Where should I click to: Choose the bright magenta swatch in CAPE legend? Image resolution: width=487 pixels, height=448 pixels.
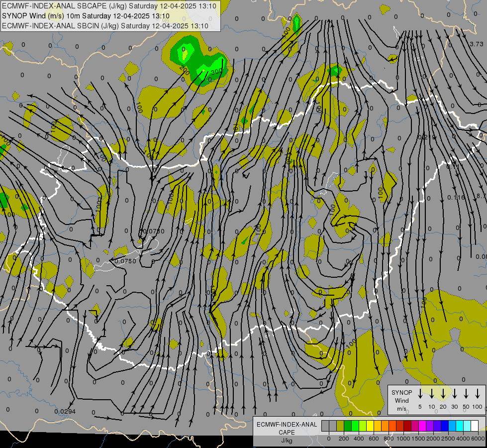point(422,426)
